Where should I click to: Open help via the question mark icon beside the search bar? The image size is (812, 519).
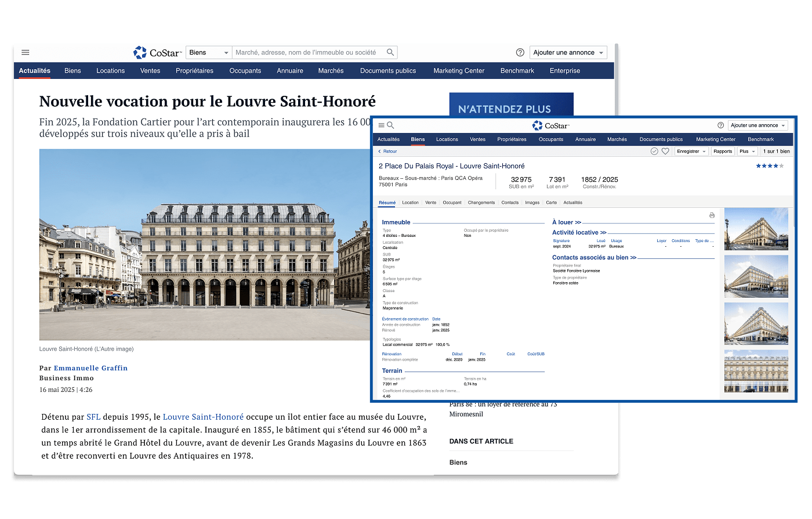coord(520,52)
